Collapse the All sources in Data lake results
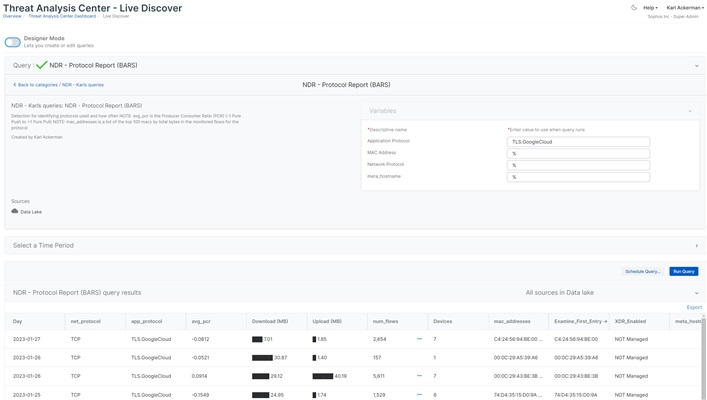The image size is (707, 400). [x=696, y=293]
